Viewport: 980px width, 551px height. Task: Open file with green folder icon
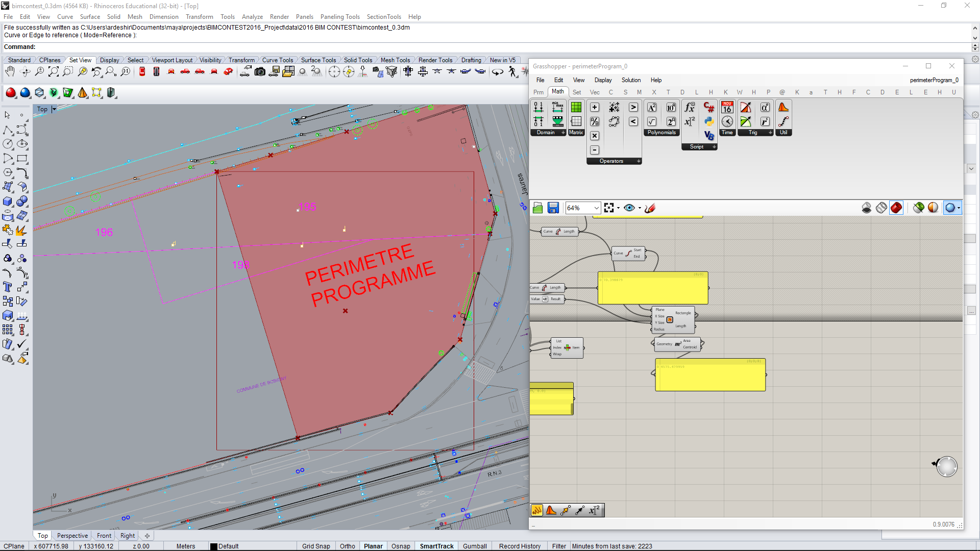point(537,208)
